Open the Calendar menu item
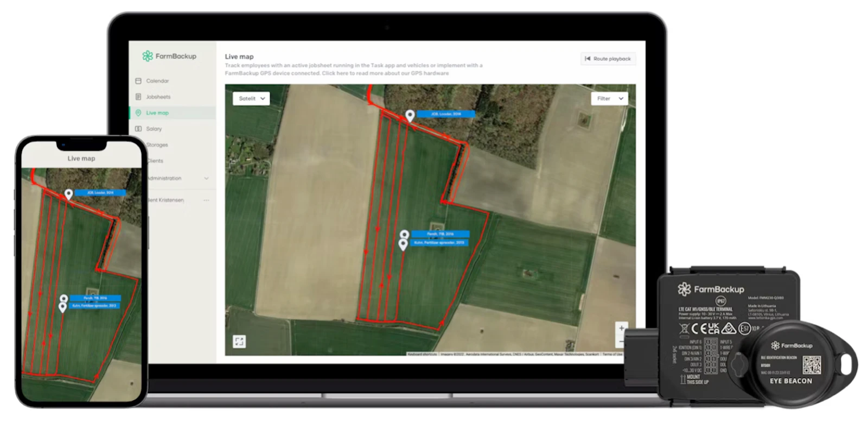 click(157, 81)
